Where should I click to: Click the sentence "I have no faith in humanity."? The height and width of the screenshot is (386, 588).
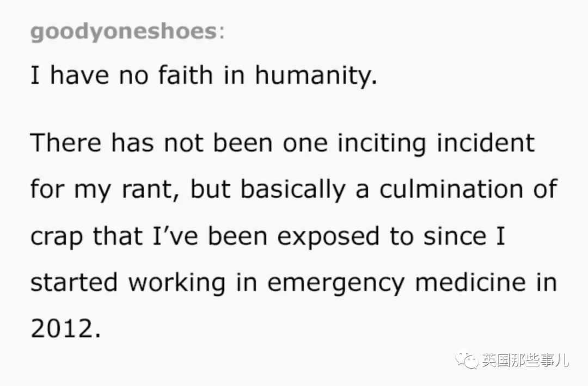pyautogui.click(x=204, y=76)
